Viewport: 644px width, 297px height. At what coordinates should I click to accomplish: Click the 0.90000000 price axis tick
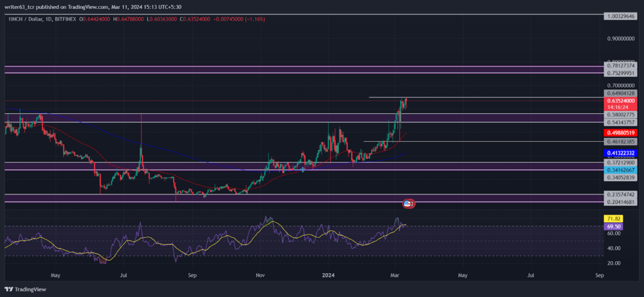(621, 38)
